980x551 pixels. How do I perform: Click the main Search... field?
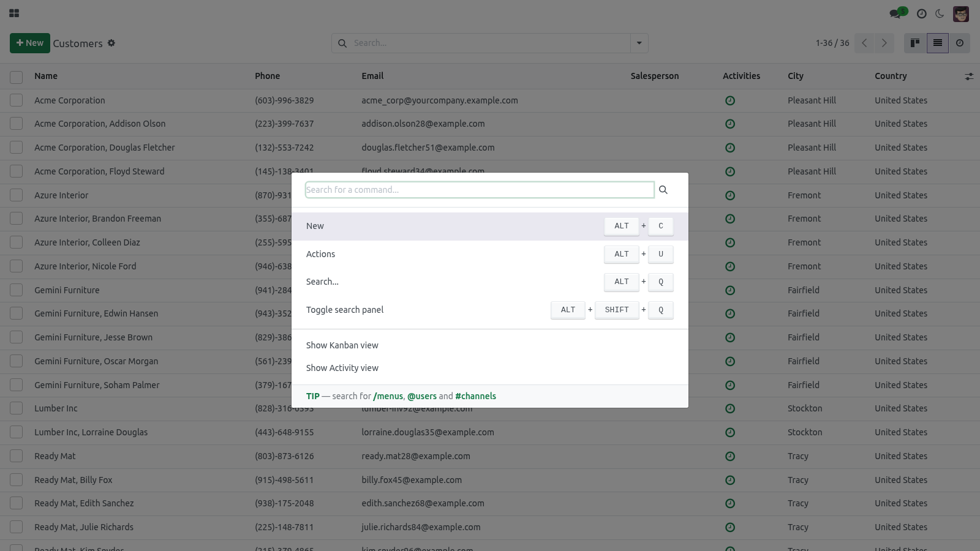click(x=490, y=43)
